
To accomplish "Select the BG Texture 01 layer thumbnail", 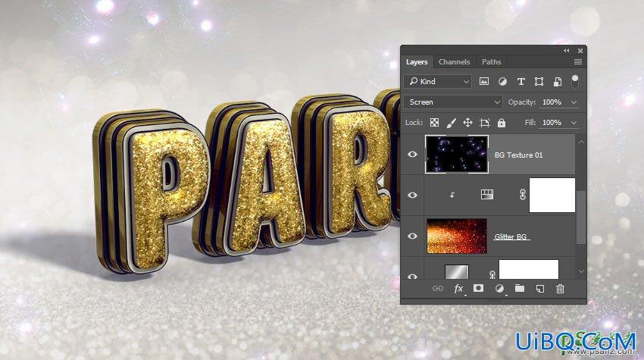I will point(457,154).
